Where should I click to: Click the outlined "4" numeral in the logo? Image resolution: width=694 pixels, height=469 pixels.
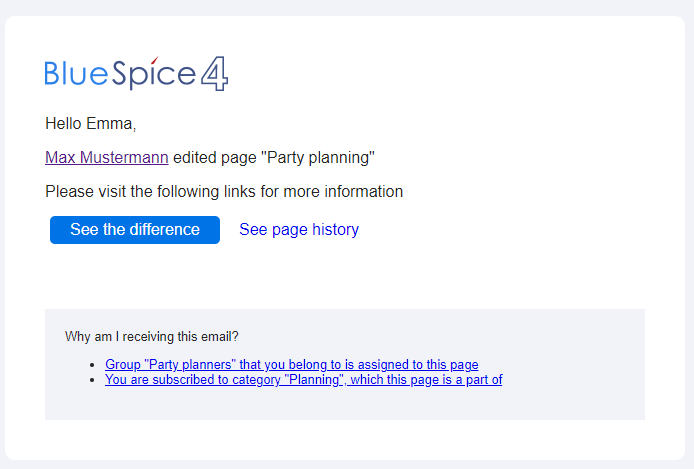[215, 74]
